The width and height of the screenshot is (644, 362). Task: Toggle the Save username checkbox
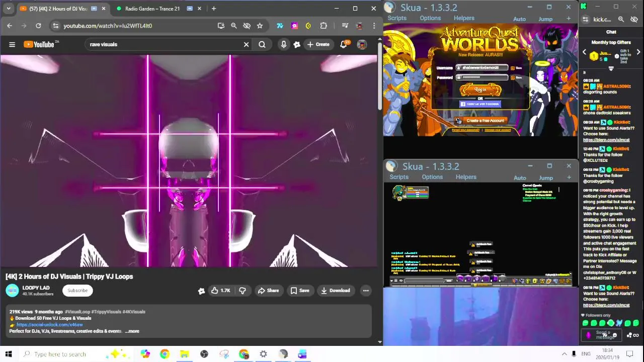pyautogui.click(x=513, y=68)
